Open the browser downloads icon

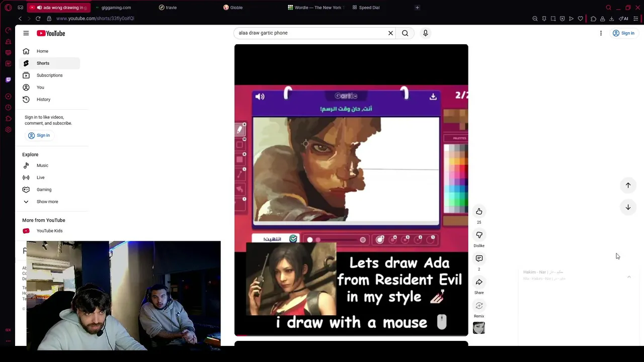tap(611, 19)
